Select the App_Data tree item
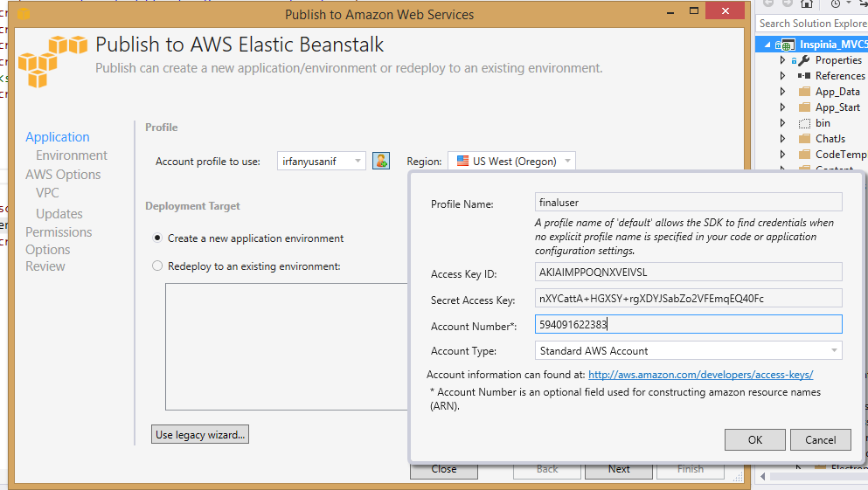Viewport: 868px width, 490px height. tap(837, 91)
